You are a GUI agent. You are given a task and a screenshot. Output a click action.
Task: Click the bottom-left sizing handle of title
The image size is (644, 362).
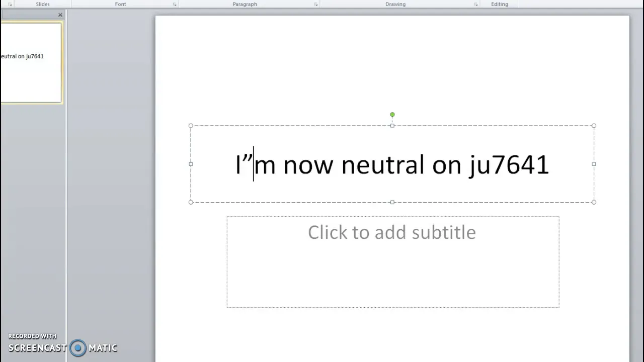pos(191,202)
